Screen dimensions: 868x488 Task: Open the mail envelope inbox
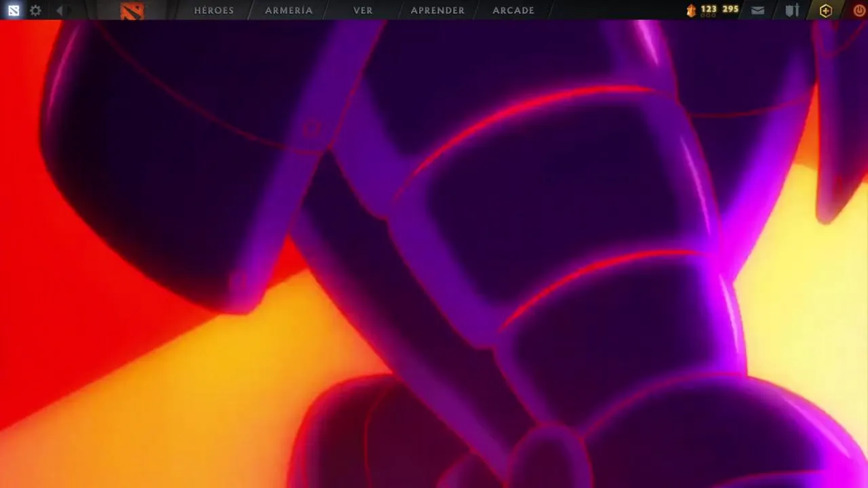(x=757, y=10)
